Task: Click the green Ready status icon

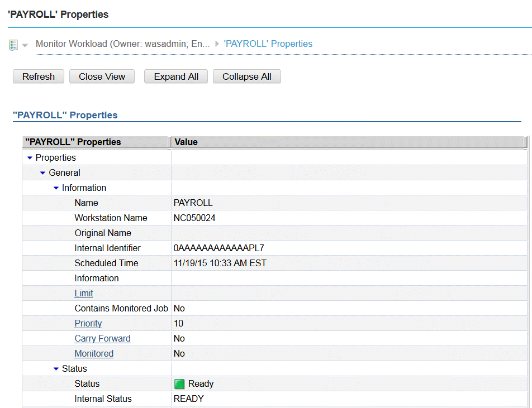Action: coord(179,383)
